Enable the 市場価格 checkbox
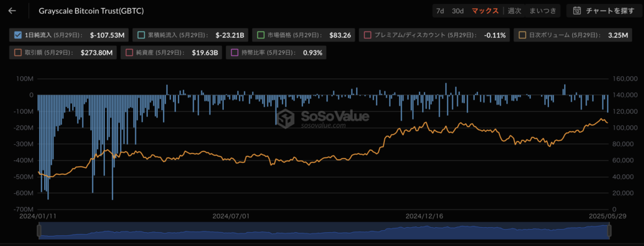This screenshot has width=644, height=246. [x=260, y=35]
